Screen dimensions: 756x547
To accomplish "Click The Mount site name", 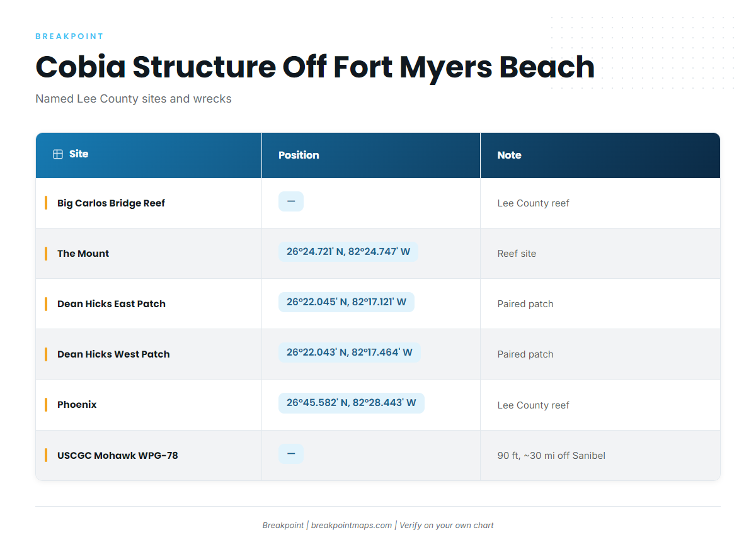I will tap(83, 254).
